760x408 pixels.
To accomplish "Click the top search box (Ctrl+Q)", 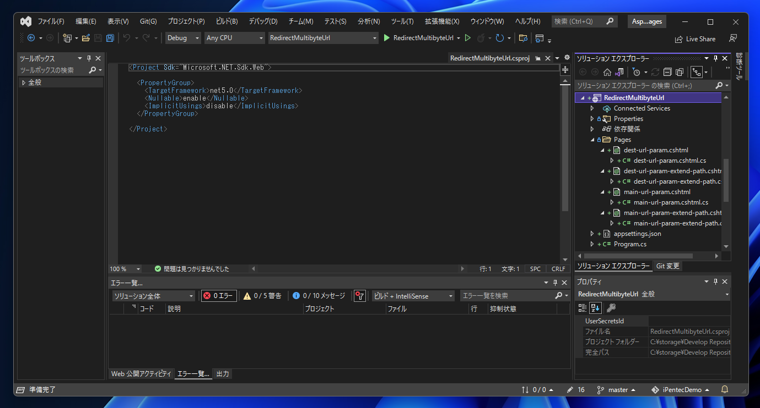I will [x=584, y=21].
